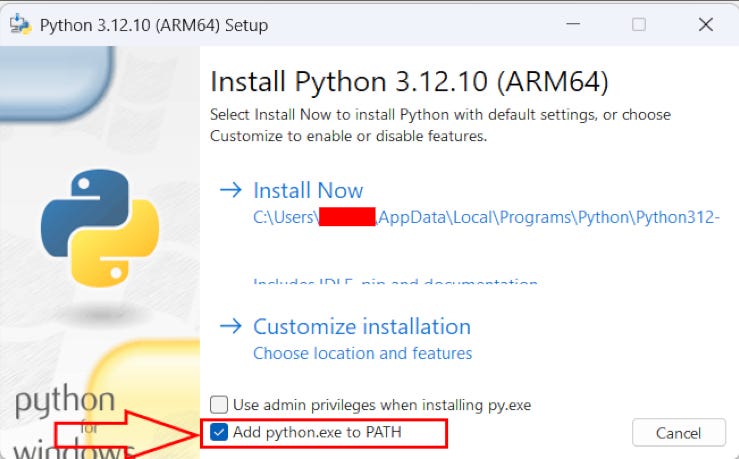Click the 'Install Python 3.12.10 (ARM64)' heading
Image resolution: width=739 pixels, height=459 pixels.
[409, 82]
